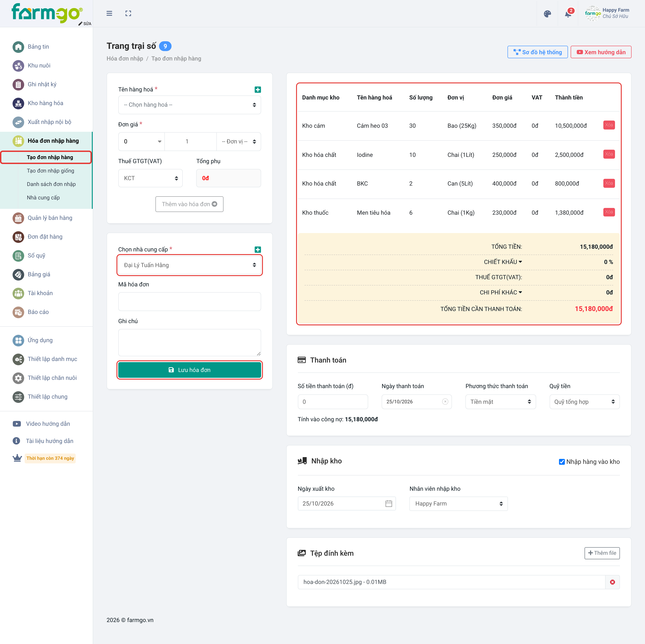Click the green plus beside Chọn nhà cung cấp
Screen dimensions: 645x644
coord(257,250)
